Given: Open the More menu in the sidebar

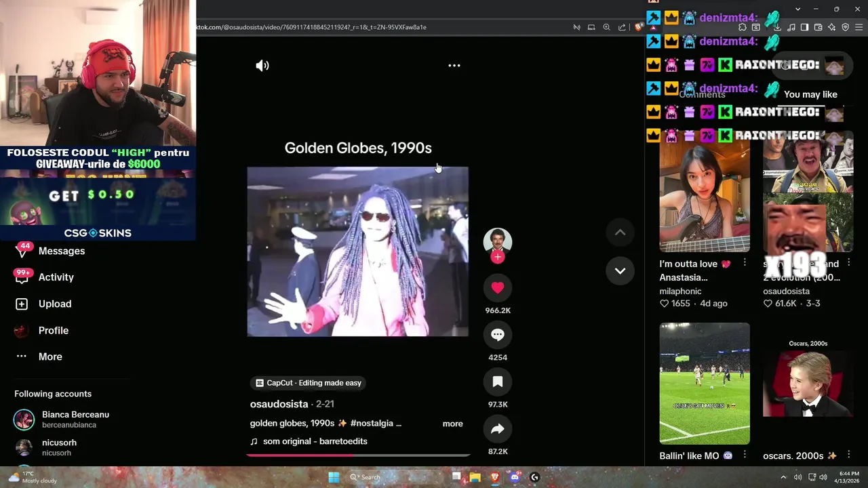Looking at the screenshot, I should coord(50,357).
